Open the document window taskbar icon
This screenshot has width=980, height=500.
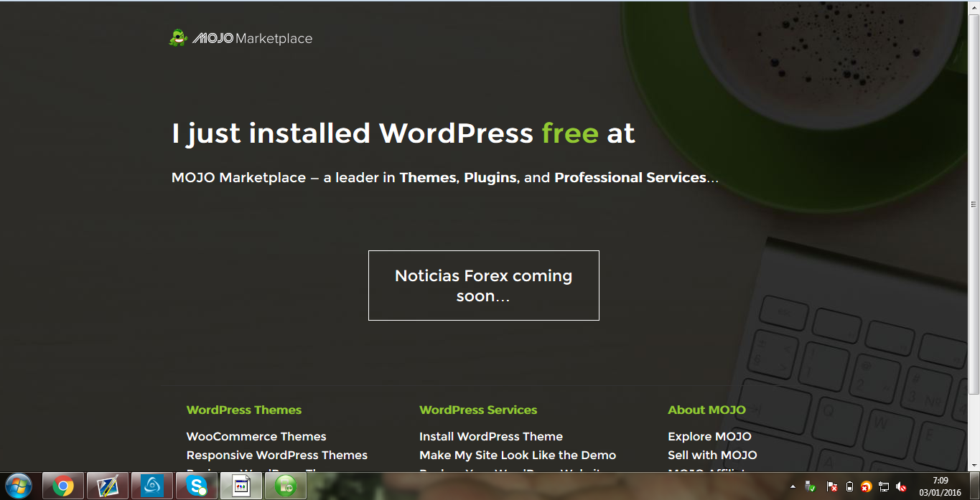(241, 486)
